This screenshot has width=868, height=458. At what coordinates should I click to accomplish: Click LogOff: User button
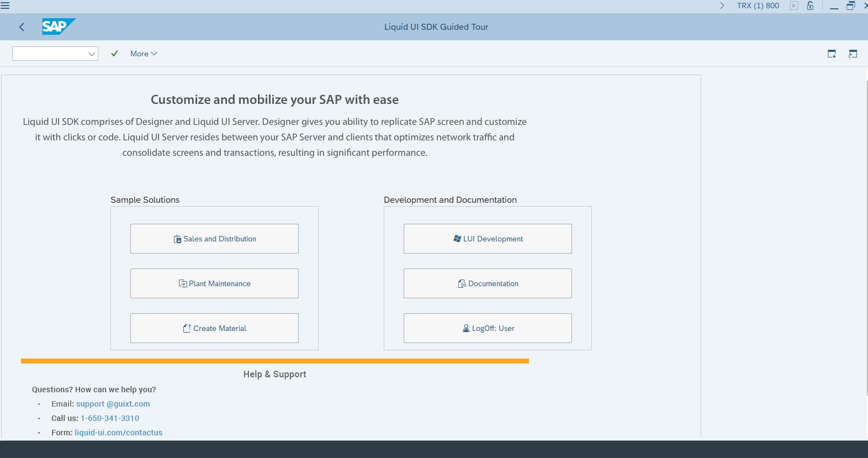(488, 328)
